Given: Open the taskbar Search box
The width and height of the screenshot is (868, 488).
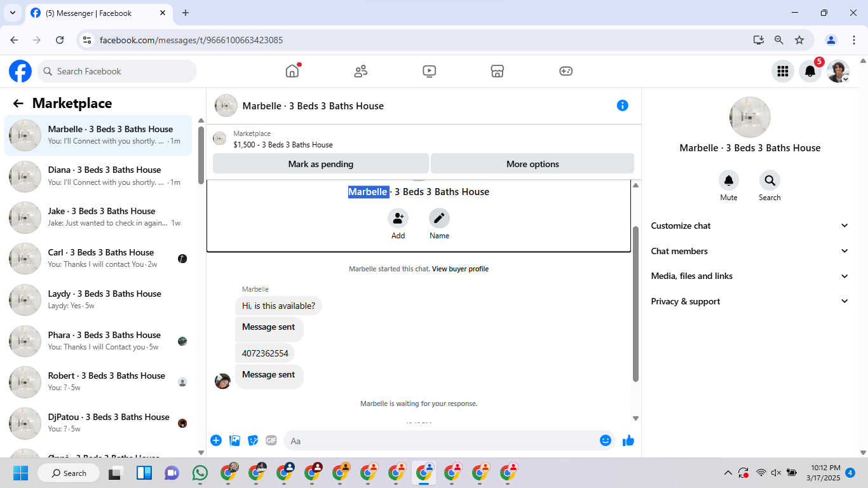Looking at the screenshot, I should 69,473.
